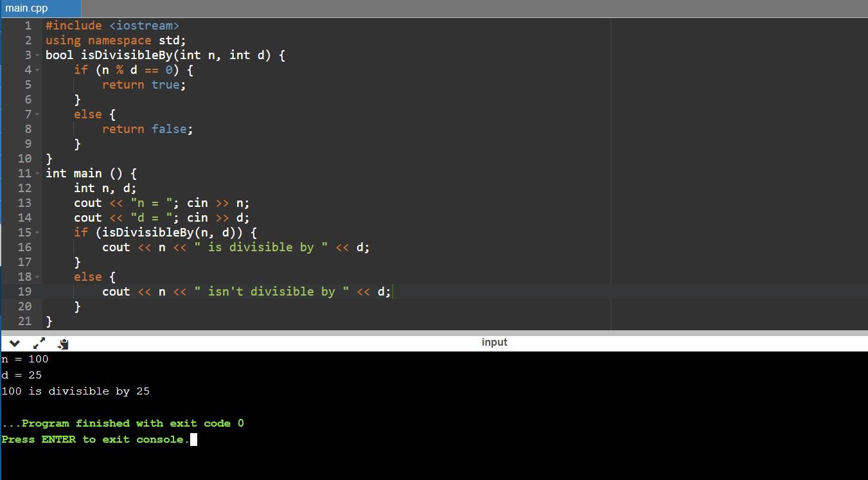Collapse the console with the chevron icon
868x480 pixels.
tap(14, 343)
